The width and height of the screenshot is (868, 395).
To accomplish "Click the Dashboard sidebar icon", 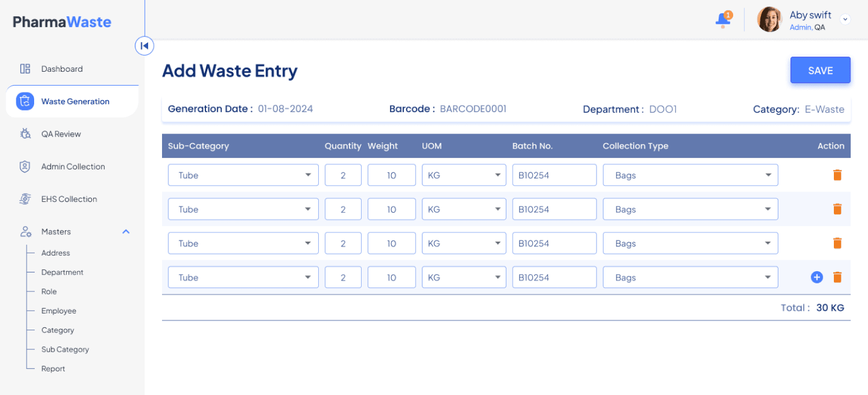I will pos(25,69).
